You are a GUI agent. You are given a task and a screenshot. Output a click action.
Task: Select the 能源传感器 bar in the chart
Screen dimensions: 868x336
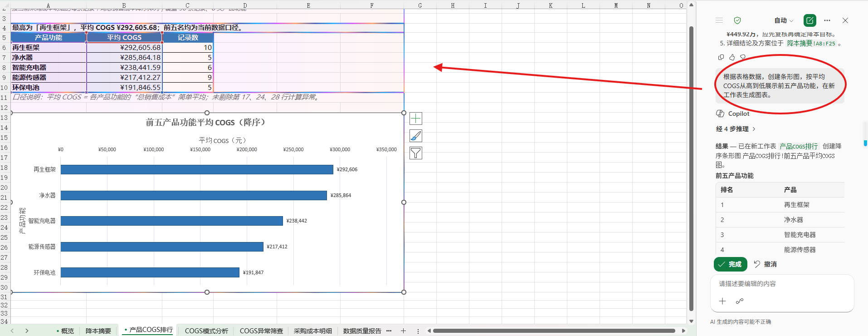coord(162,247)
